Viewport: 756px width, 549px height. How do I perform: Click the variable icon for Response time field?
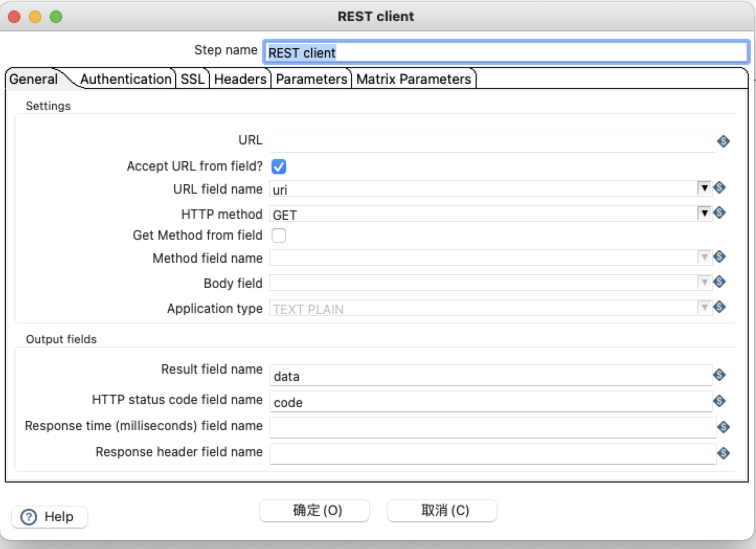tap(724, 427)
